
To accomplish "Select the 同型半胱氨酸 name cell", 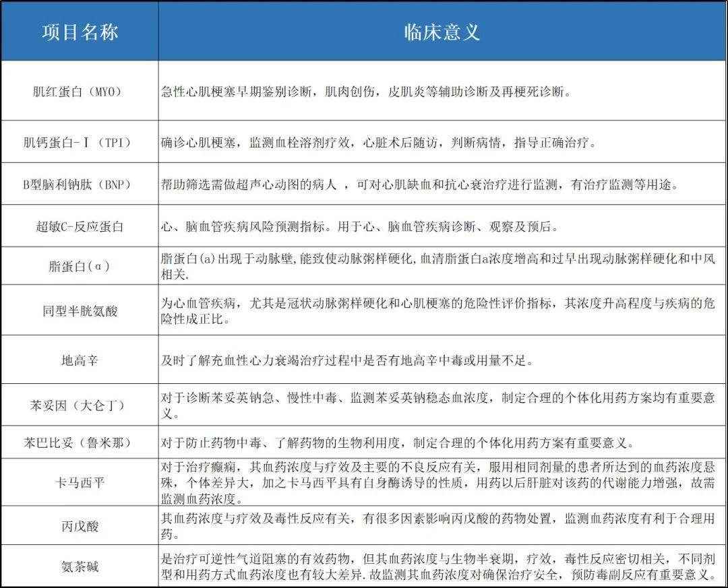I will coord(80,311).
